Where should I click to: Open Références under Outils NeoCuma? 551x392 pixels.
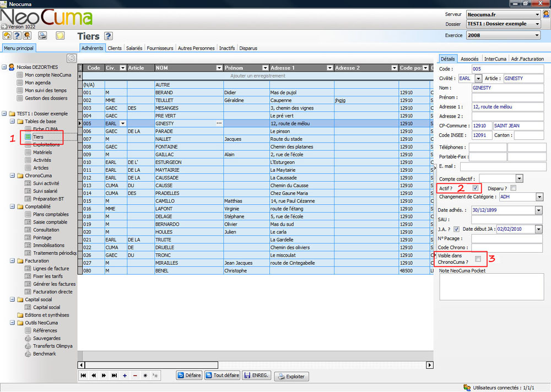45,330
